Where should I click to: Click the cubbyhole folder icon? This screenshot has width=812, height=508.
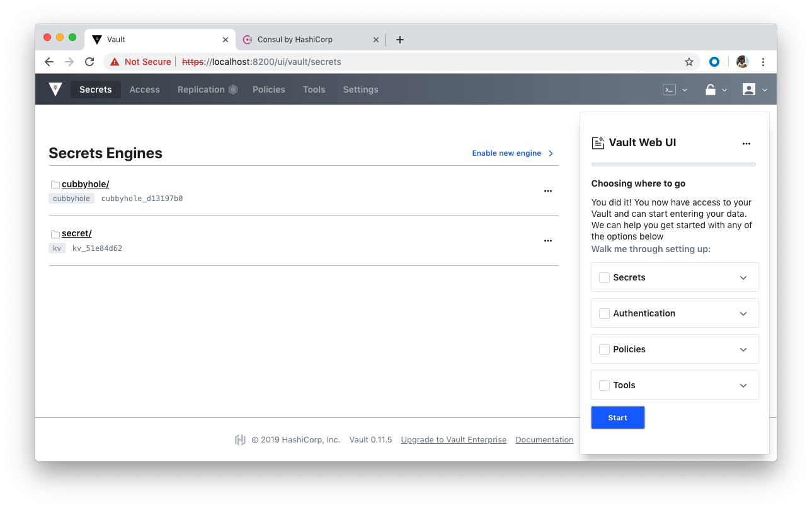click(x=55, y=185)
